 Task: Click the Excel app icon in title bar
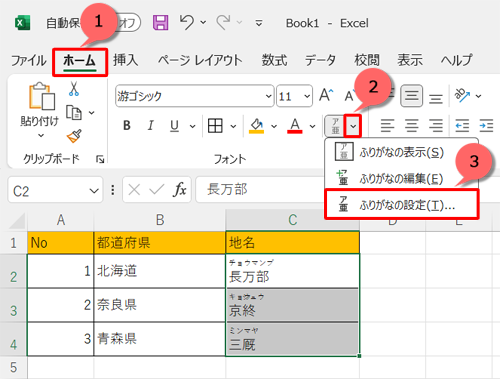pyautogui.click(x=22, y=23)
